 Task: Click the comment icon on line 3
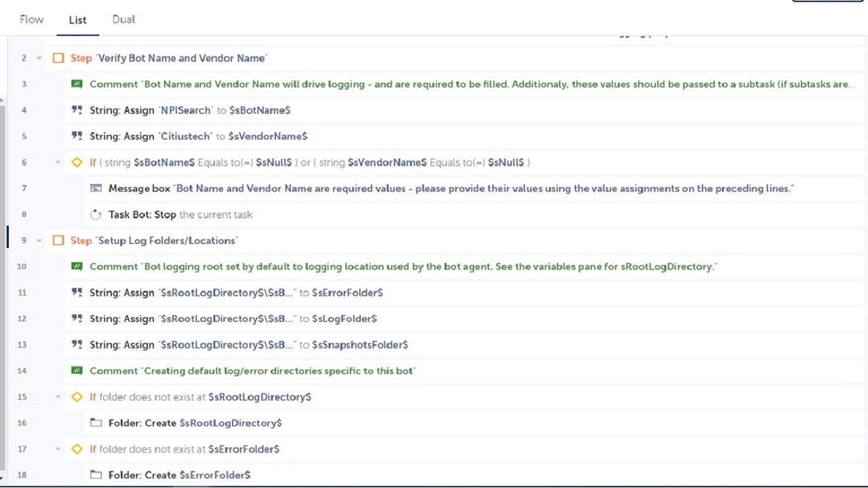click(x=77, y=84)
